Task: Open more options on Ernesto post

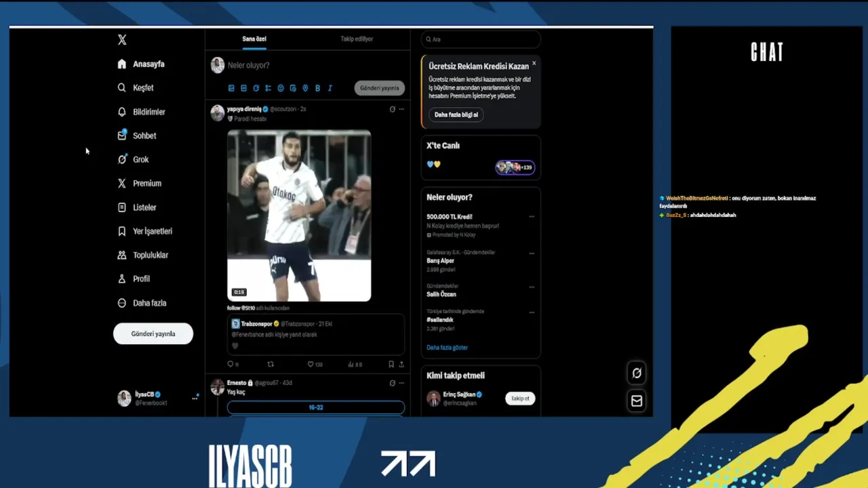Action: (x=401, y=383)
